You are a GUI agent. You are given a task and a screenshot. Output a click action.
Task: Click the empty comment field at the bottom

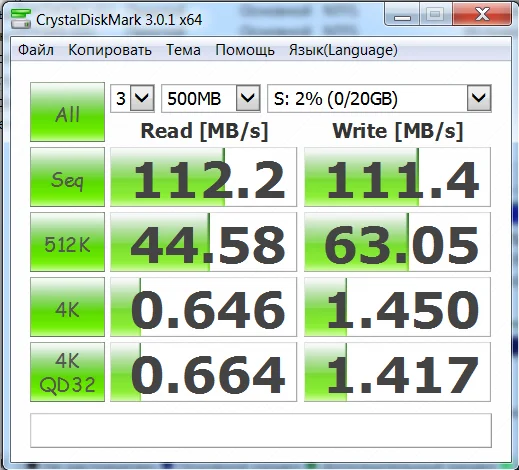(261, 430)
